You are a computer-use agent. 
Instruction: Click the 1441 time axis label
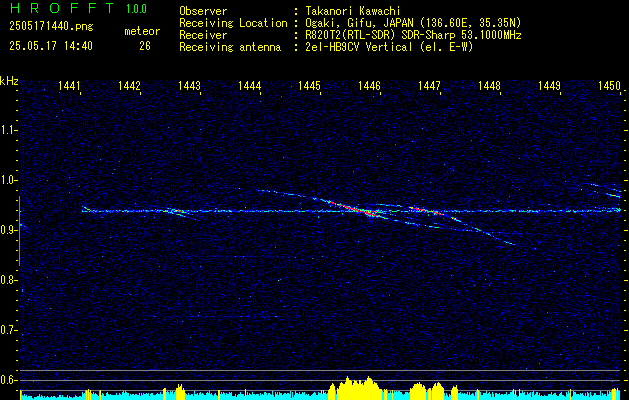coord(69,85)
